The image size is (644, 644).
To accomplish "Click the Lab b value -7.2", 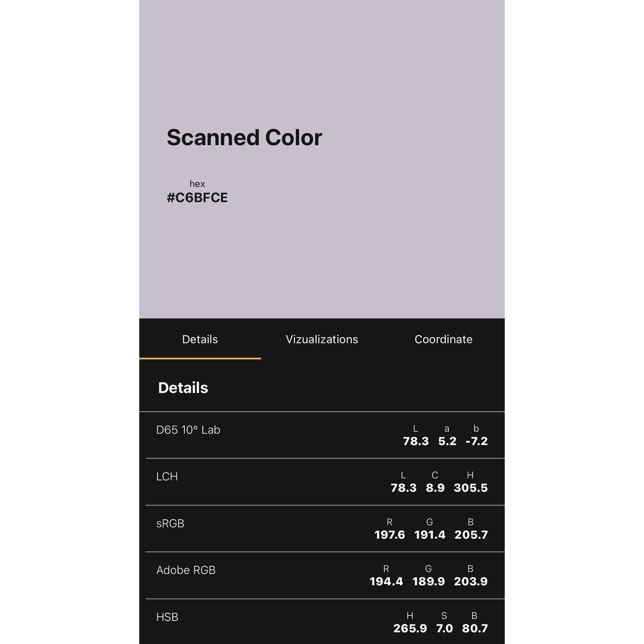I will tap(477, 441).
